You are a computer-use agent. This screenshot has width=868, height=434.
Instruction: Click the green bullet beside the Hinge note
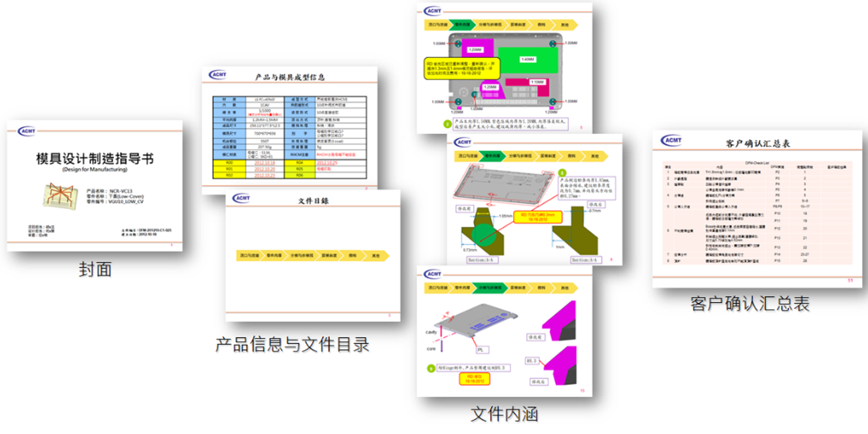[x=431, y=368]
